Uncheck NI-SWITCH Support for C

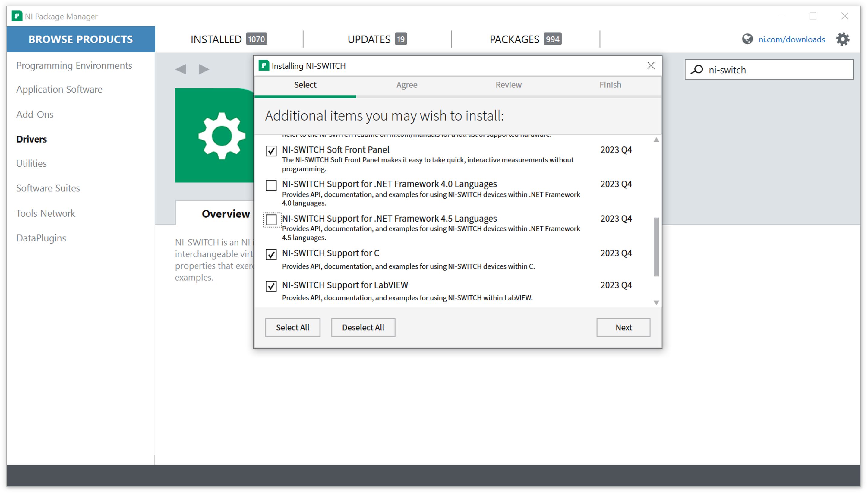(271, 254)
